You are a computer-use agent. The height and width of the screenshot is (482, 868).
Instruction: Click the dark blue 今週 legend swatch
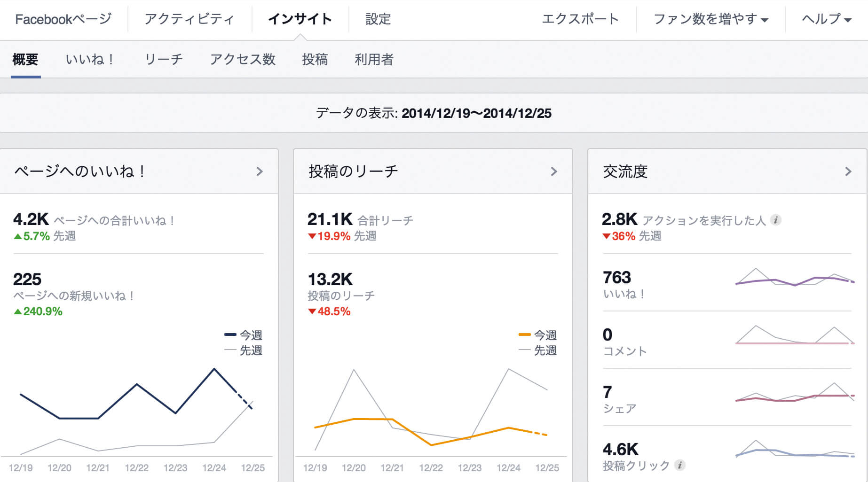[x=230, y=335]
